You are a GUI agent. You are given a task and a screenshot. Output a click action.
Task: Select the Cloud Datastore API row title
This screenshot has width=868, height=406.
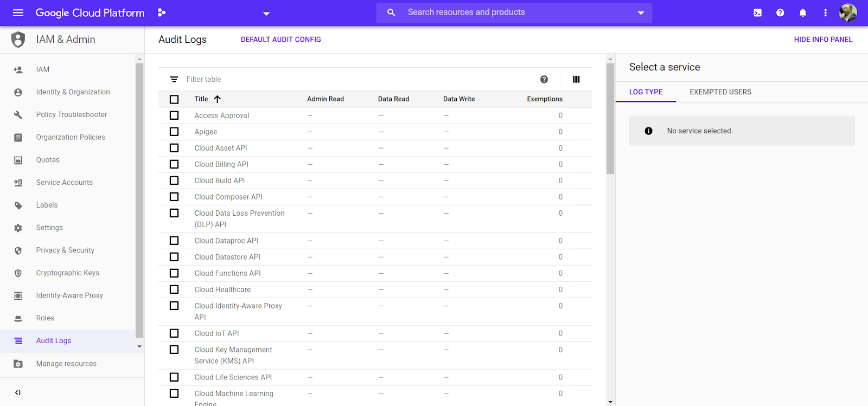pos(227,257)
